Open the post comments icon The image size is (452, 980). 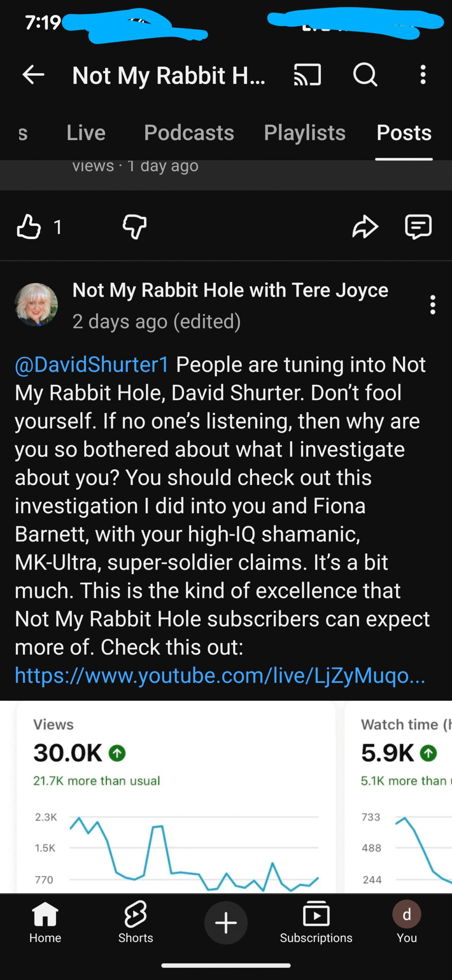418,227
